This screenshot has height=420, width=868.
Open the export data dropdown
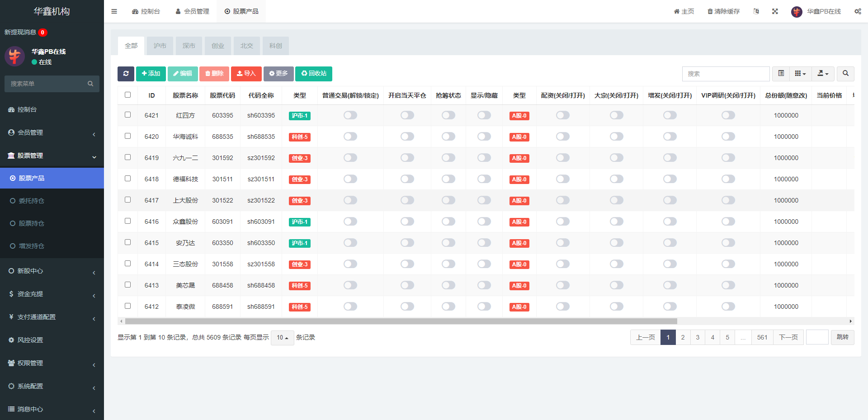point(823,74)
